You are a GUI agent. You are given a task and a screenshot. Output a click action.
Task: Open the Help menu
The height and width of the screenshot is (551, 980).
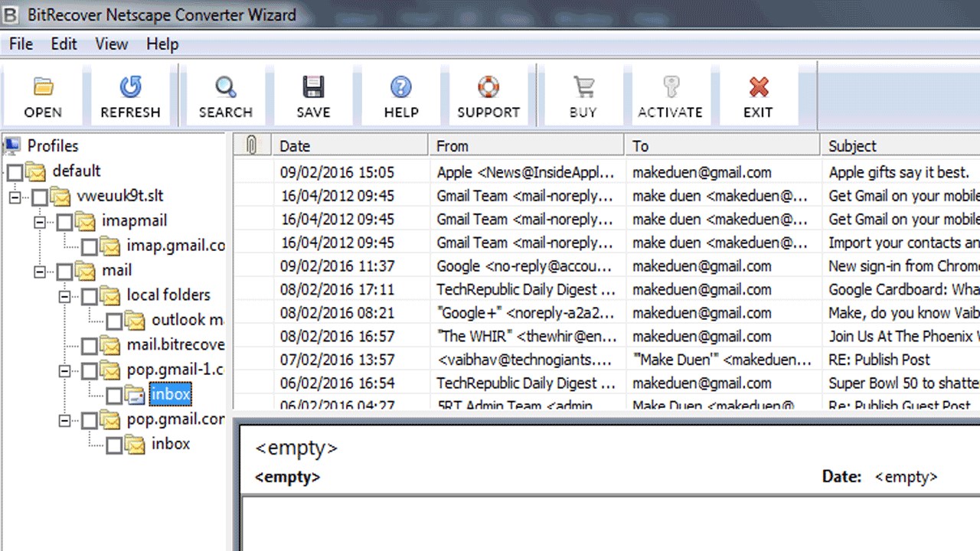(x=162, y=44)
